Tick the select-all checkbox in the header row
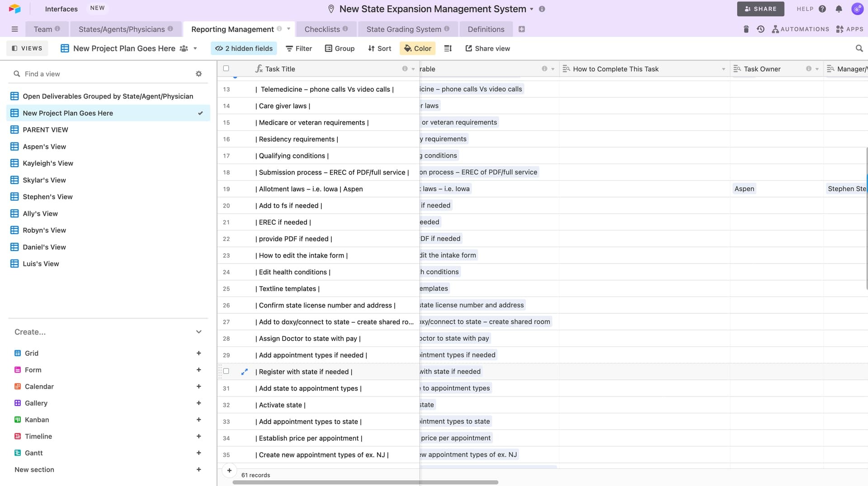The image size is (868, 486). point(226,69)
